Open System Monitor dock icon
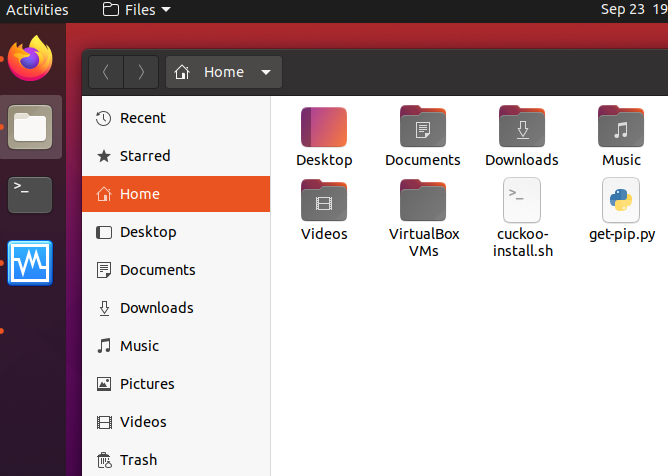 click(30, 263)
